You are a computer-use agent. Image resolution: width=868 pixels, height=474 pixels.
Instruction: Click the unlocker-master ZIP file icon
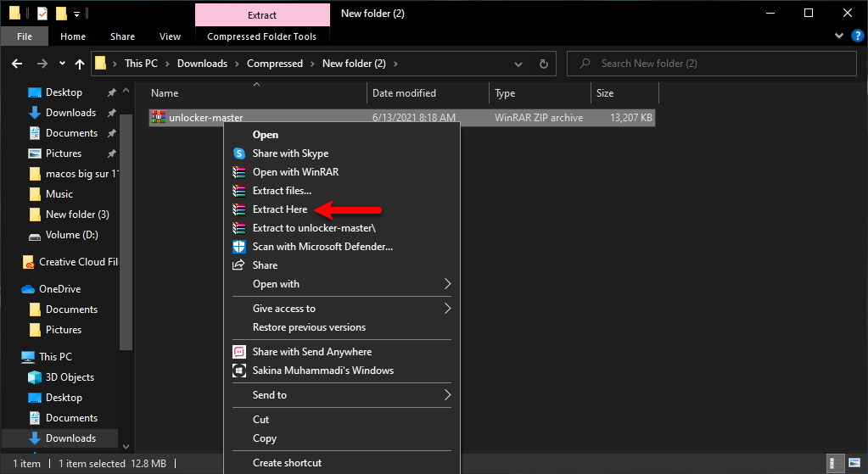[159, 117]
